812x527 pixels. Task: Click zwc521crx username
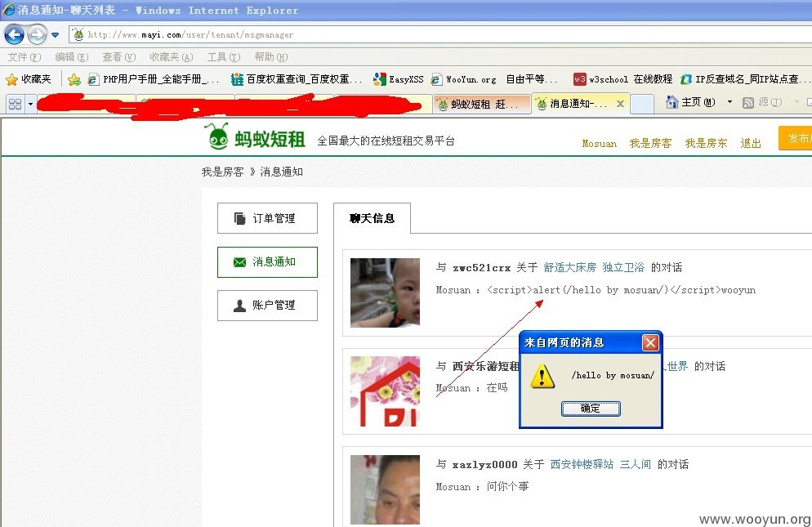click(x=482, y=268)
